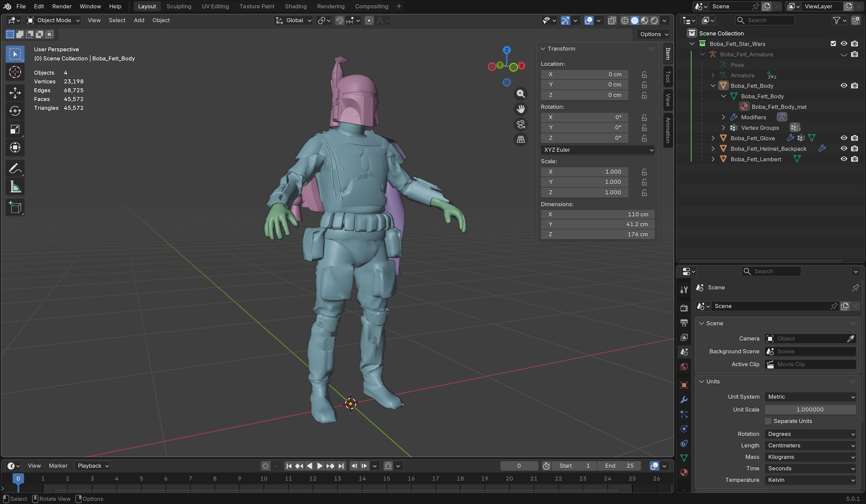
Task: Switch to the Sculpting workspace tab
Action: (x=179, y=6)
